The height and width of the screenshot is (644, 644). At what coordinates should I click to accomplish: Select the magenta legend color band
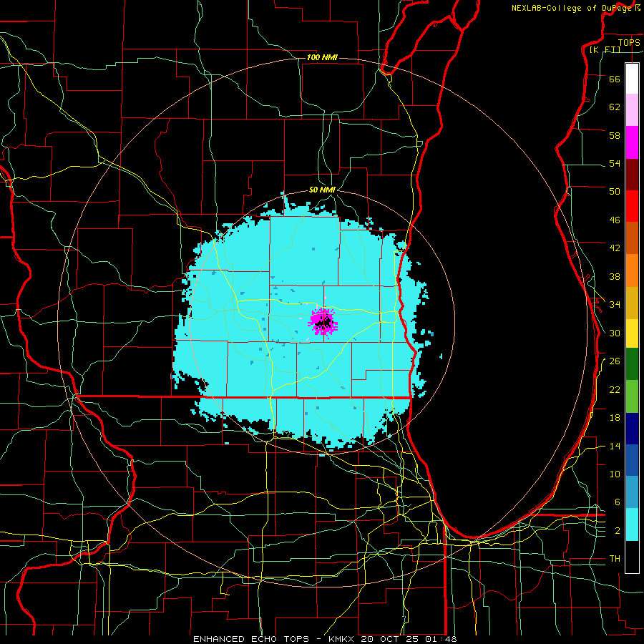coord(632,142)
